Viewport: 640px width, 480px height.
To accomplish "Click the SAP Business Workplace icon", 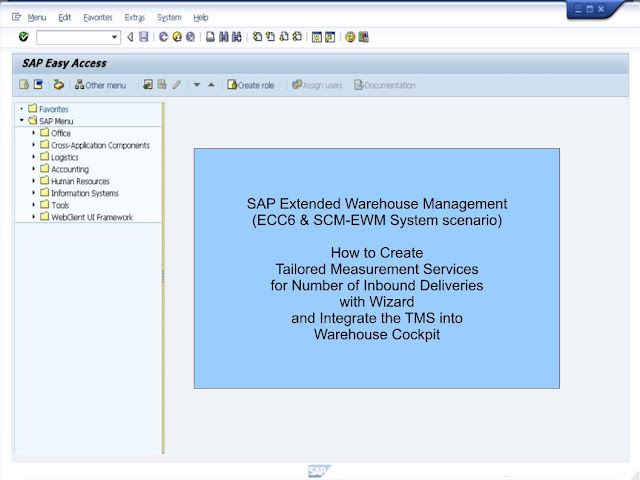I will (59, 84).
